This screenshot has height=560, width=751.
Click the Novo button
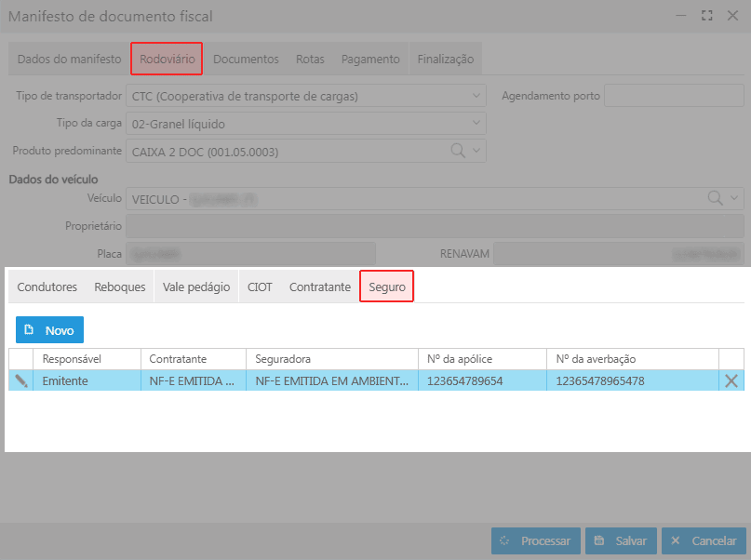tap(49, 330)
